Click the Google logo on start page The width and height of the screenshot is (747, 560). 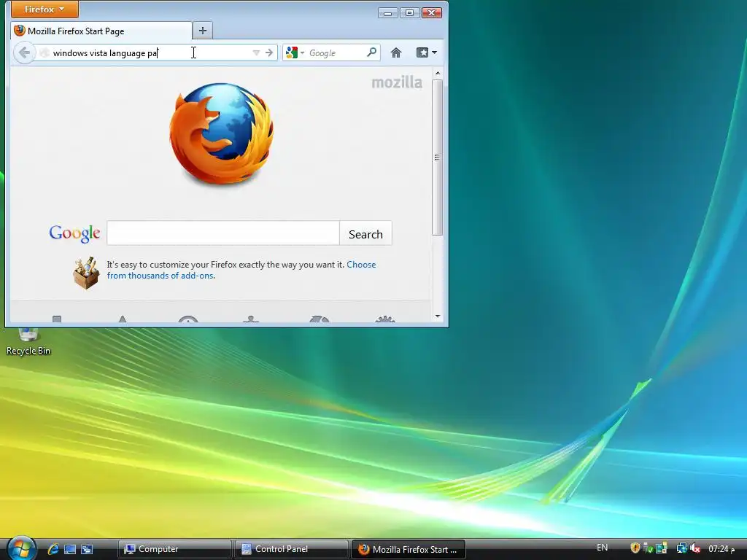(75, 233)
